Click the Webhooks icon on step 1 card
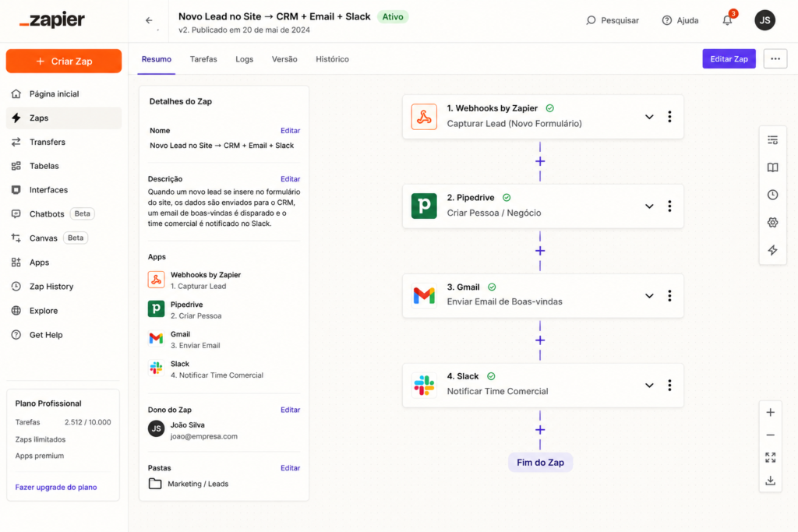 (424, 117)
